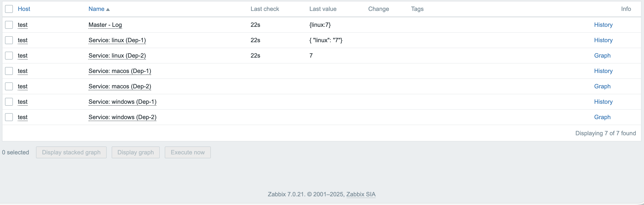This screenshot has width=644, height=205.
Task: Open History for Master - Log
Action: click(x=603, y=25)
